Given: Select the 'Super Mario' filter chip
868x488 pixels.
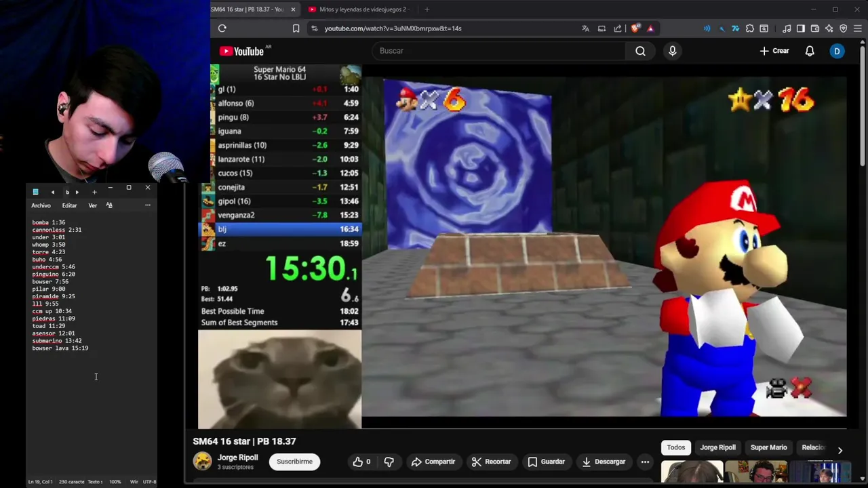Looking at the screenshot, I should click(768, 447).
